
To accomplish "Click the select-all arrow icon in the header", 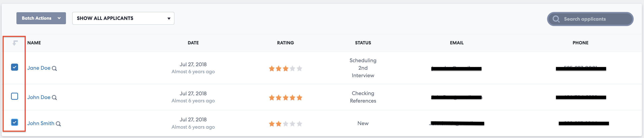I will [15, 43].
